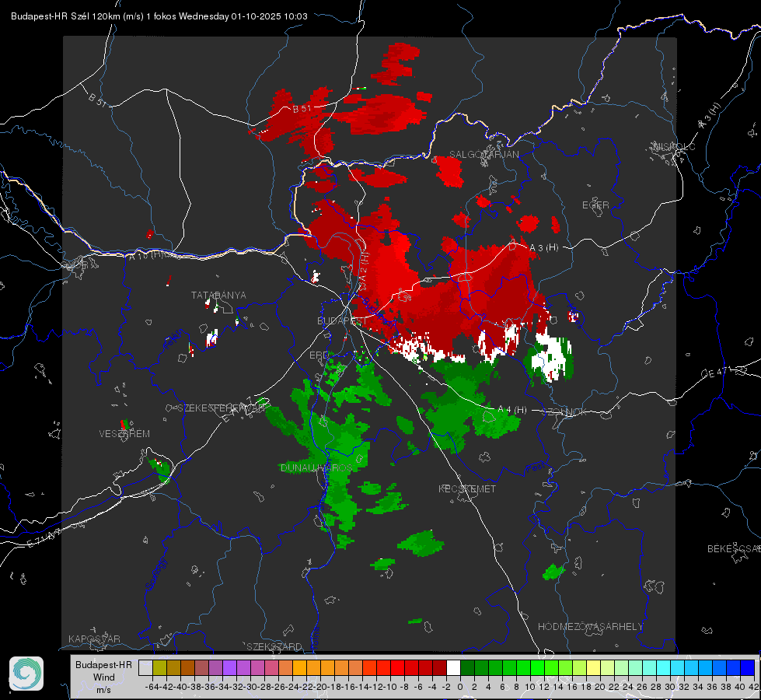Select the KAPOSVÁR city label
The image size is (761, 700).
94,639
